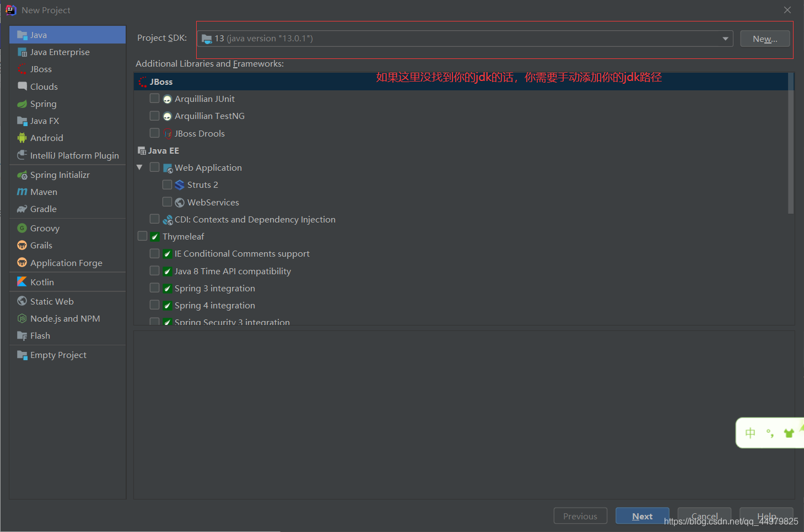
Task: Select the Java FX icon
Action: click(22, 121)
